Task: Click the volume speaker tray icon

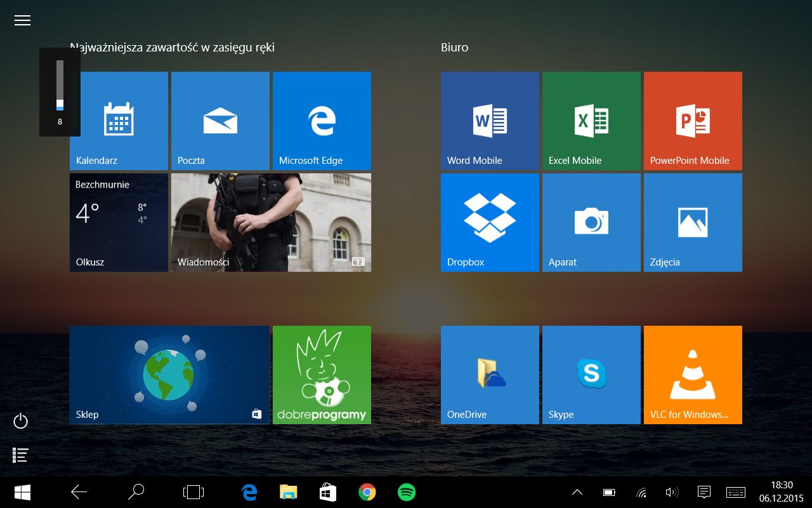Action: pyautogui.click(x=672, y=492)
